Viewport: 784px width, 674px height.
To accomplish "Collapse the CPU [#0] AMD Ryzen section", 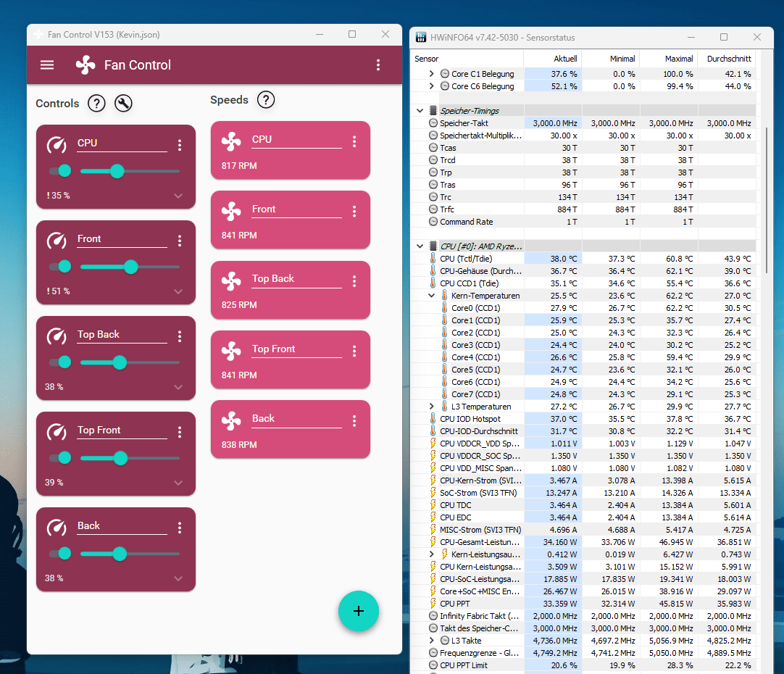I will [x=420, y=246].
